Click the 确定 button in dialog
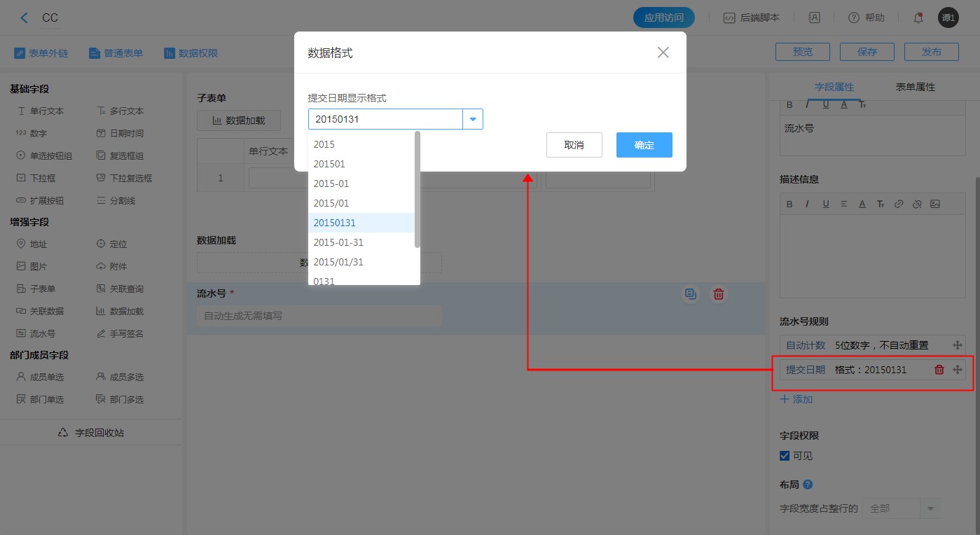This screenshot has width=980, height=535. [644, 145]
